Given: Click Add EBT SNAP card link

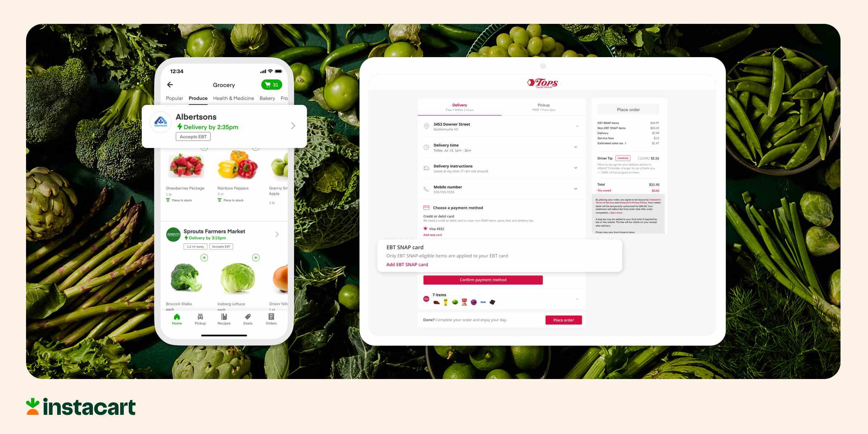Looking at the screenshot, I should point(407,264).
